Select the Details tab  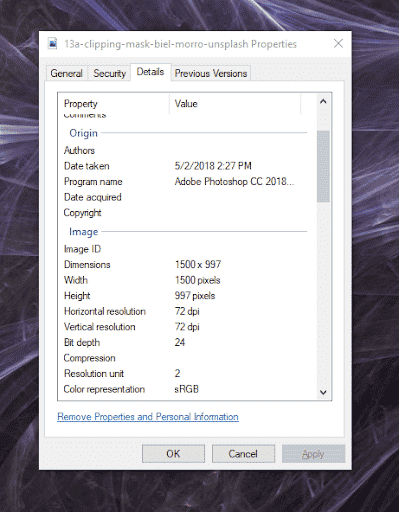click(x=150, y=72)
